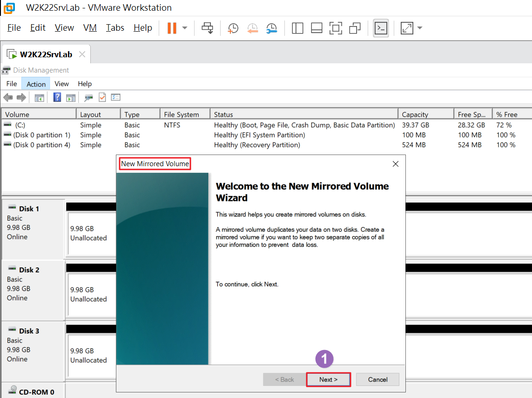Open the VMware View menu

click(64, 28)
